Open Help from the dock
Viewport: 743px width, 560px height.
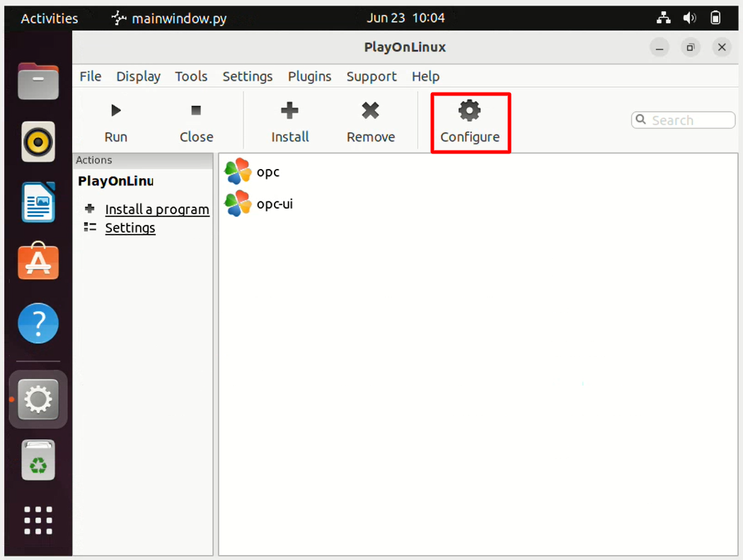tap(38, 323)
